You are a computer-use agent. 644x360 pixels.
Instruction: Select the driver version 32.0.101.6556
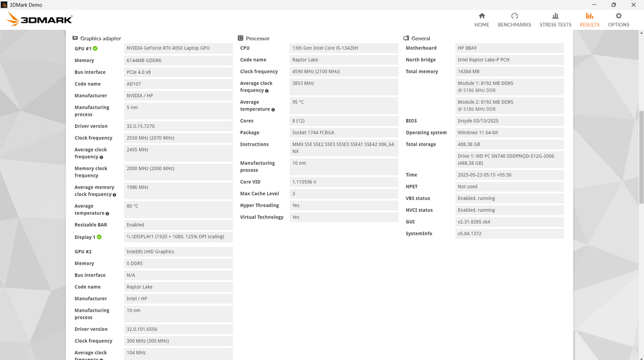[178, 329]
